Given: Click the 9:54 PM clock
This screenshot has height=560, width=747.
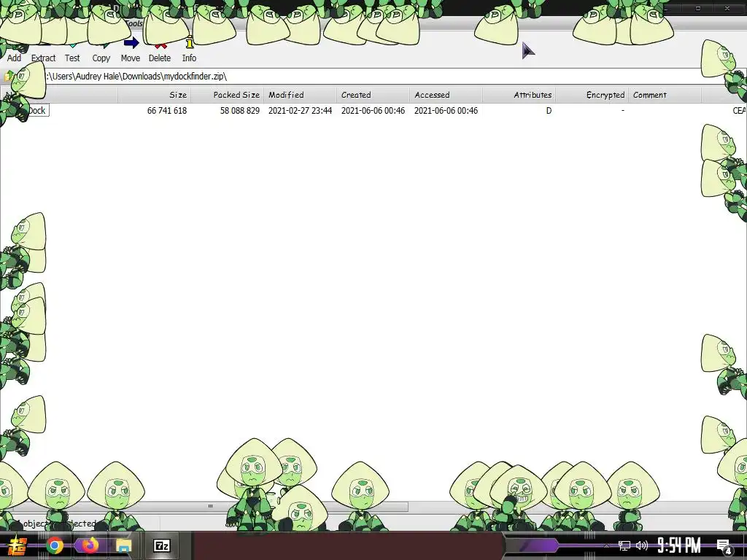Looking at the screenshot, I should point(679,545).
